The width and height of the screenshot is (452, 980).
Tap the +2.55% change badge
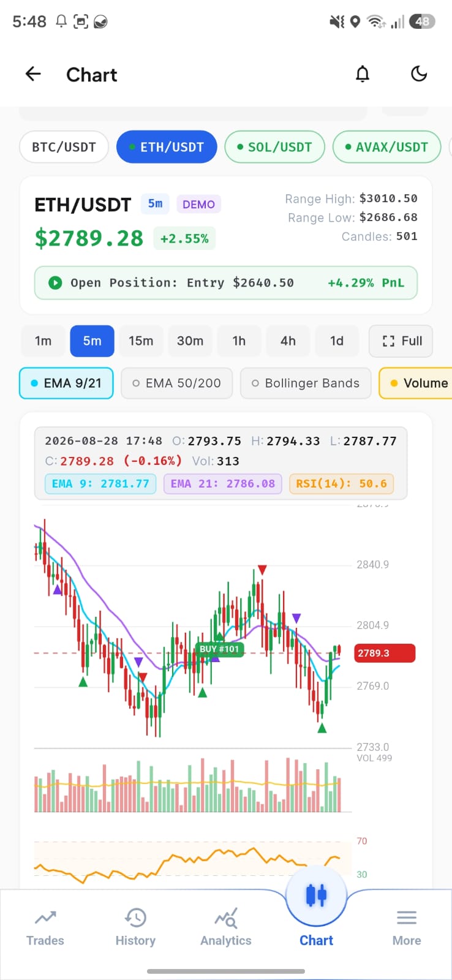184,238
